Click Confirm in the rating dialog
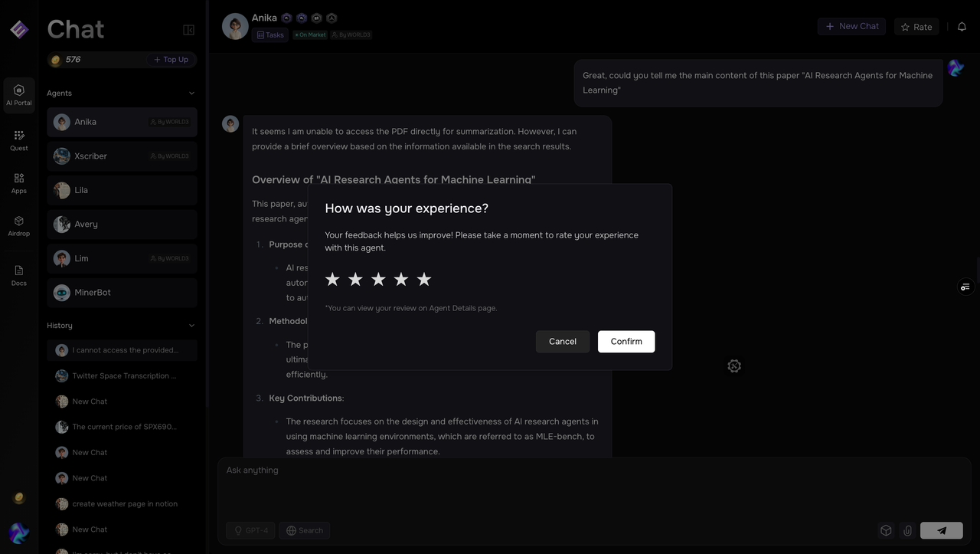This screenshot has height=554, width=980. 626,342
